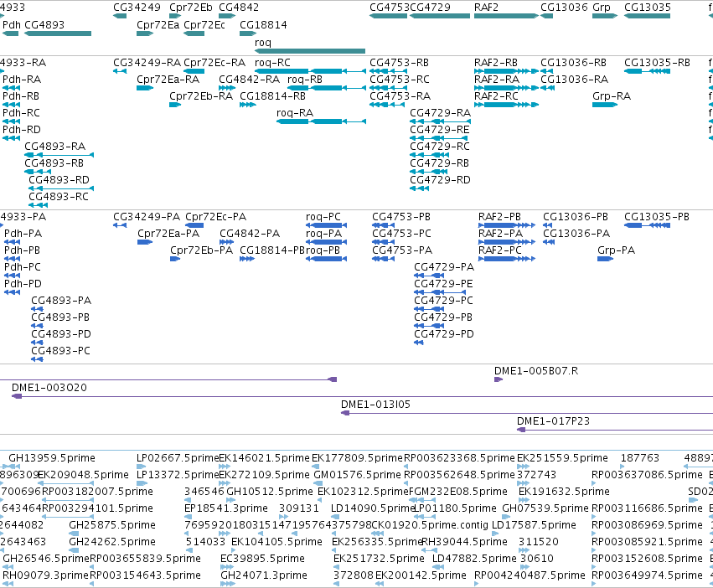Click CG4753-RC transcript label
The image size is (713, 588).
click(400, 79)
